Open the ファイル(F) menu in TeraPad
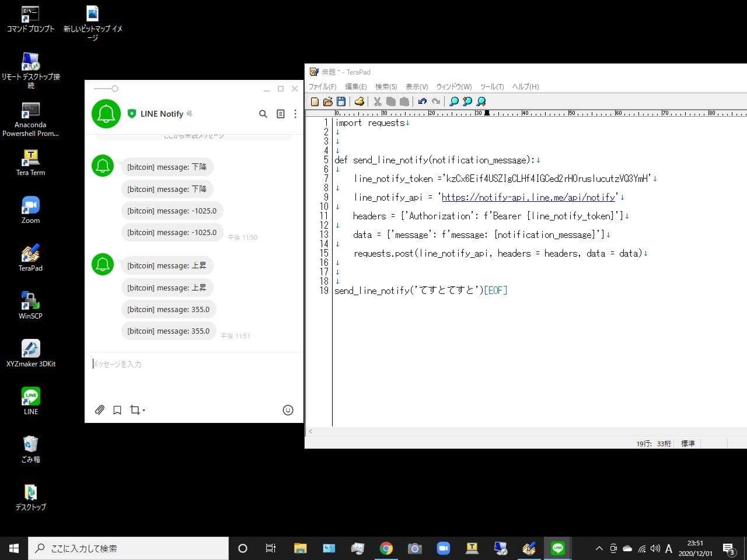This screenshot has width=747, height=560. [322, 87]
